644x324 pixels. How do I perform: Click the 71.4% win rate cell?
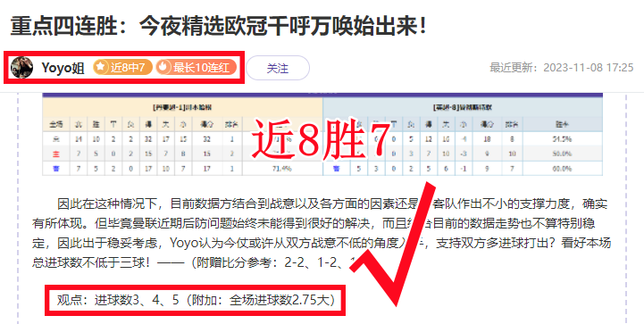tap(282, 169)
